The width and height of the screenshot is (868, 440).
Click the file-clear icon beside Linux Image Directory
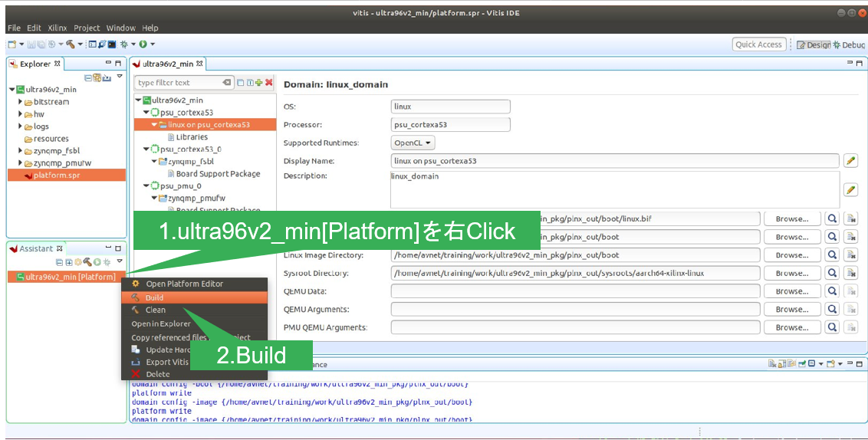851,255
